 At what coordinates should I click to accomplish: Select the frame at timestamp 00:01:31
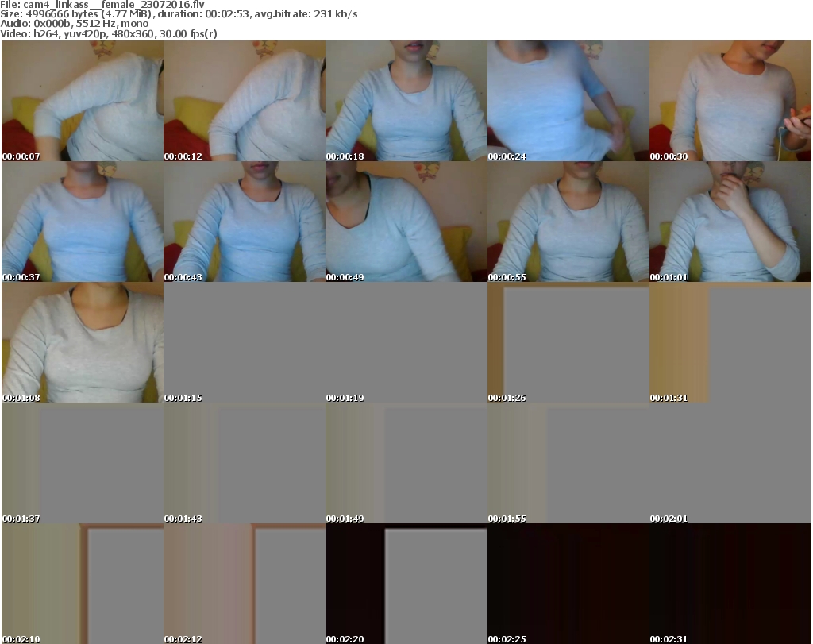coord(730,343)
